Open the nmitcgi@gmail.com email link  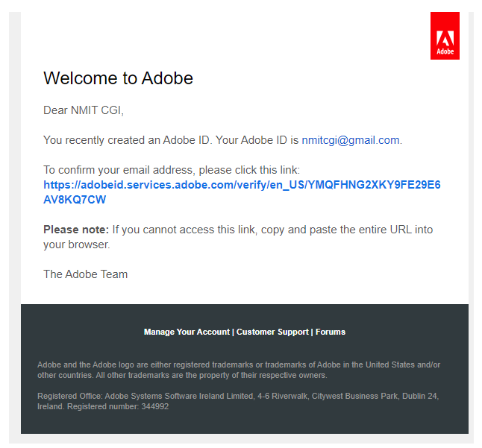351,140
